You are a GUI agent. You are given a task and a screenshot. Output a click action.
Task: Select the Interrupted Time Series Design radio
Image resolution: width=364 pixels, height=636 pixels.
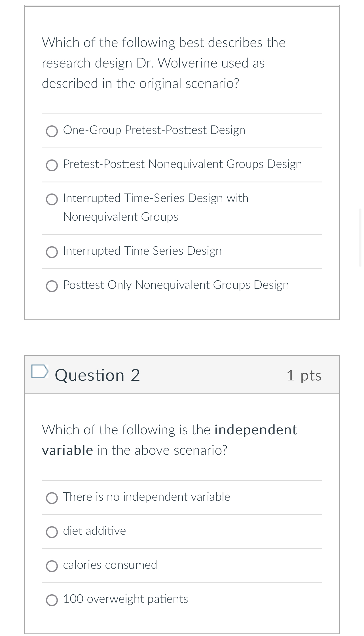coord(52,252)
